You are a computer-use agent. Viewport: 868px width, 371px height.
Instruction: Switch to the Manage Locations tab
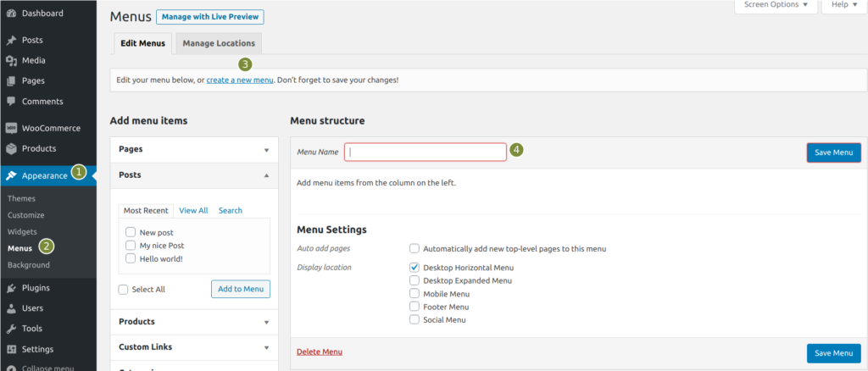coord(219,43)
